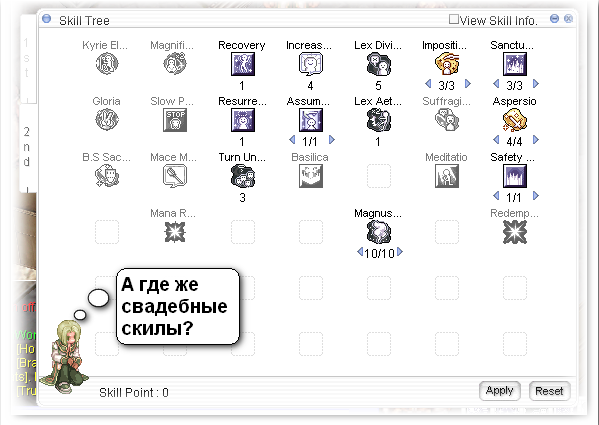This screenshot has width=599, height=425.
Task: Click the Impositio Manus skill icon
Action: click(447, 64)
